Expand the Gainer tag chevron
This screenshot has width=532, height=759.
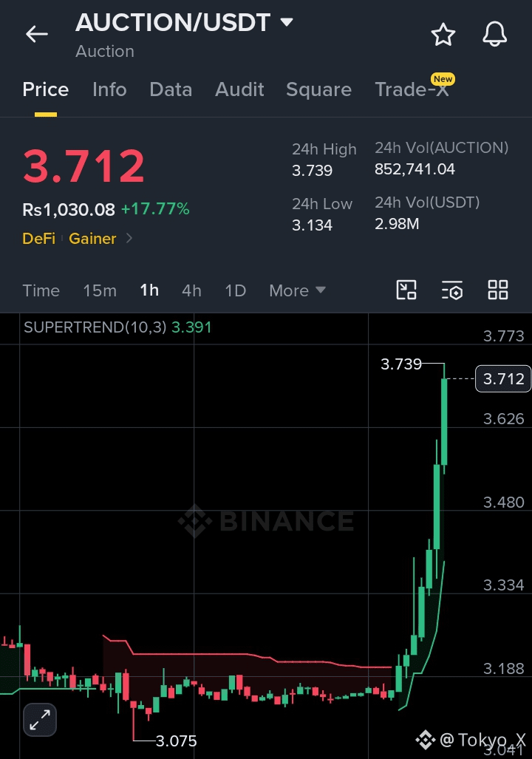(x=129, y=238)
